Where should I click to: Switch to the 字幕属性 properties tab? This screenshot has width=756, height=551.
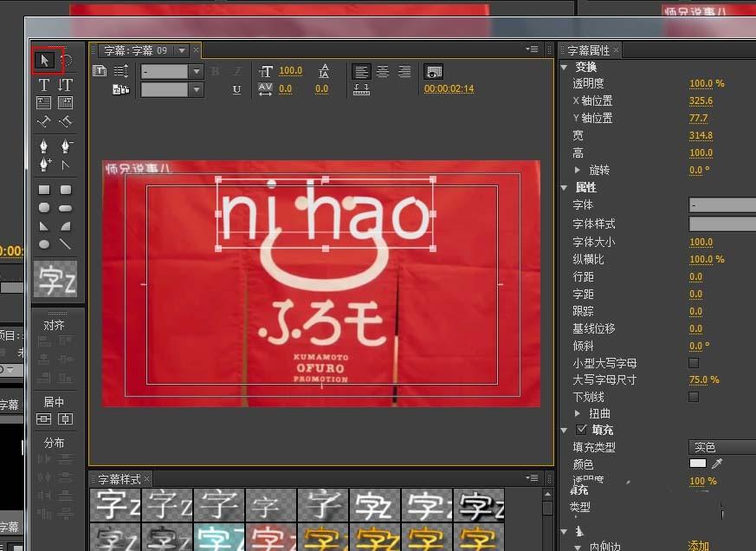(589, 50)
